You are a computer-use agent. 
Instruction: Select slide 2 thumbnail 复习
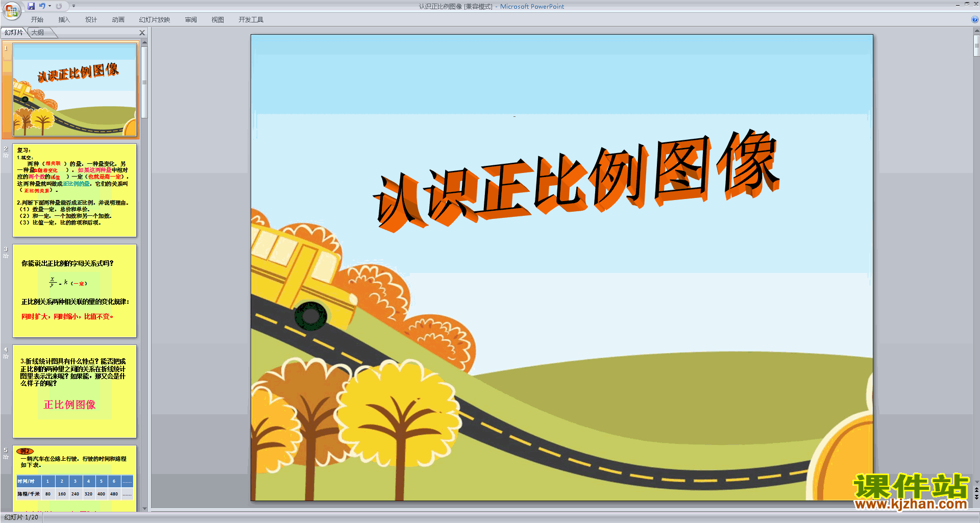point(75,190)
